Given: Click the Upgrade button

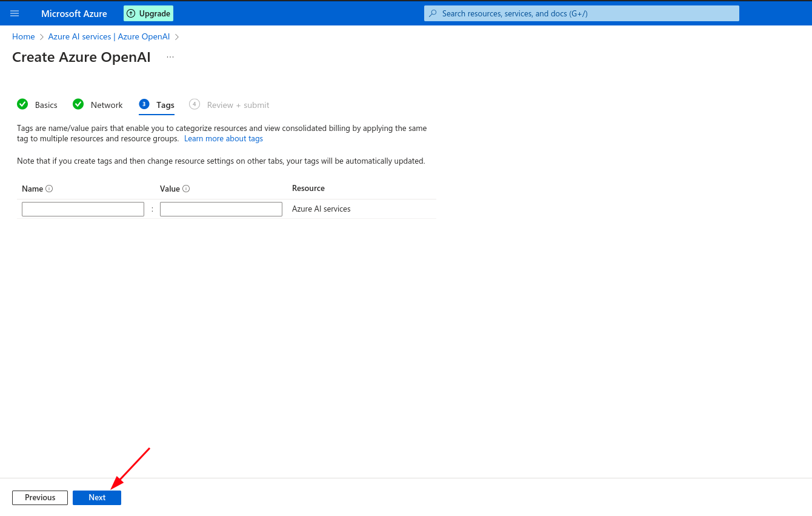Looking at the screenshot, I should (x=148, y=13).
